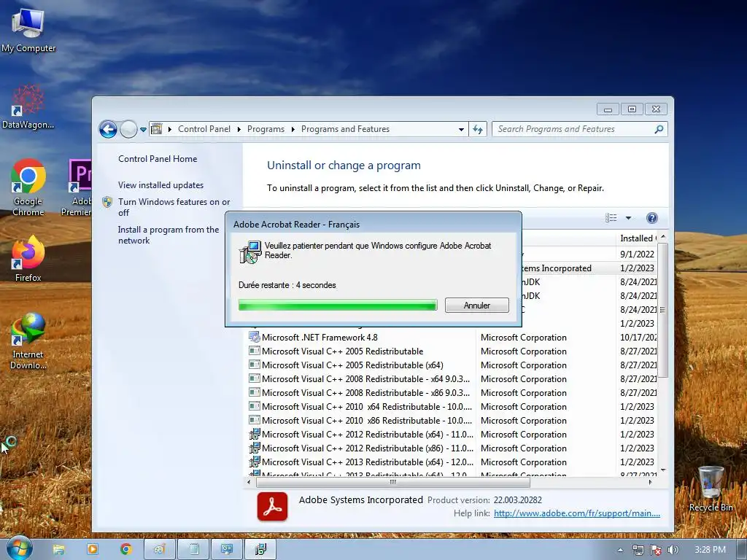Viewport: 747px width, 560px height.
Task: Click Programs breadcrumb
Action: tap(266, 129)
